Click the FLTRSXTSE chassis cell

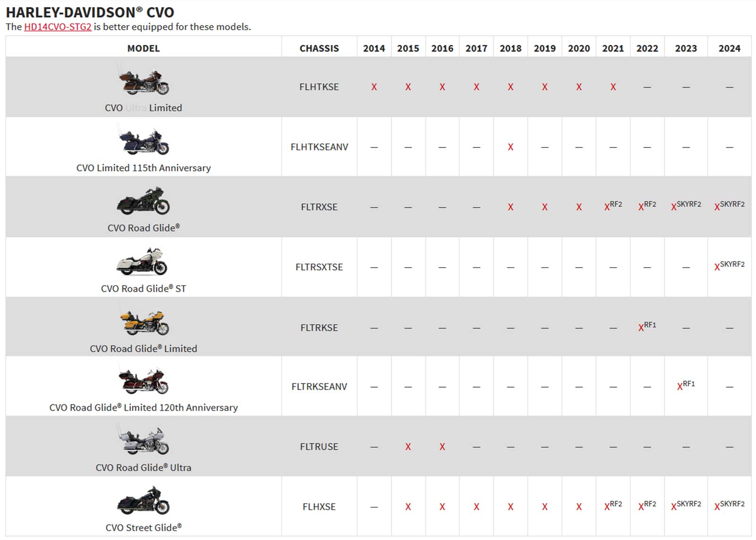pos(319,267)
